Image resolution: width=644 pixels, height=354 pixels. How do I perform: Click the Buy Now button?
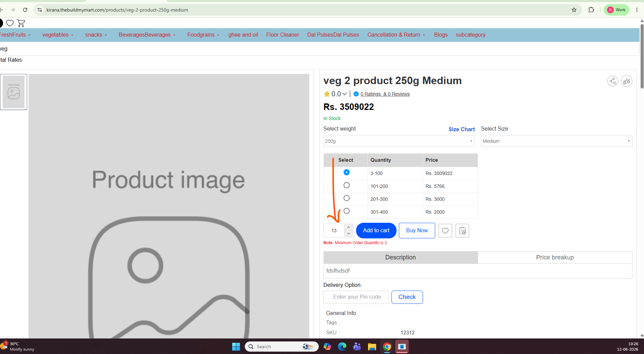417,231
